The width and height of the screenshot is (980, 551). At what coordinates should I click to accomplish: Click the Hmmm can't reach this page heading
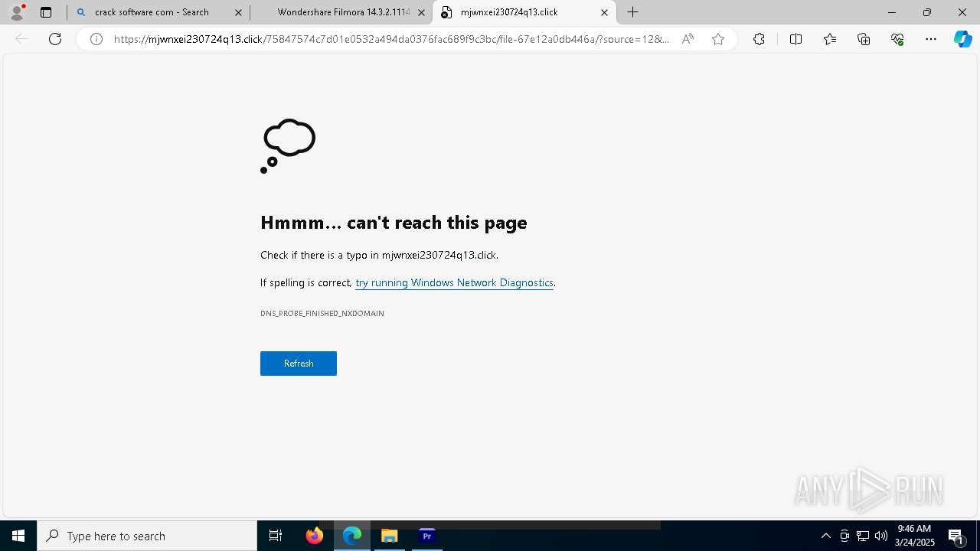coord(394,223)
